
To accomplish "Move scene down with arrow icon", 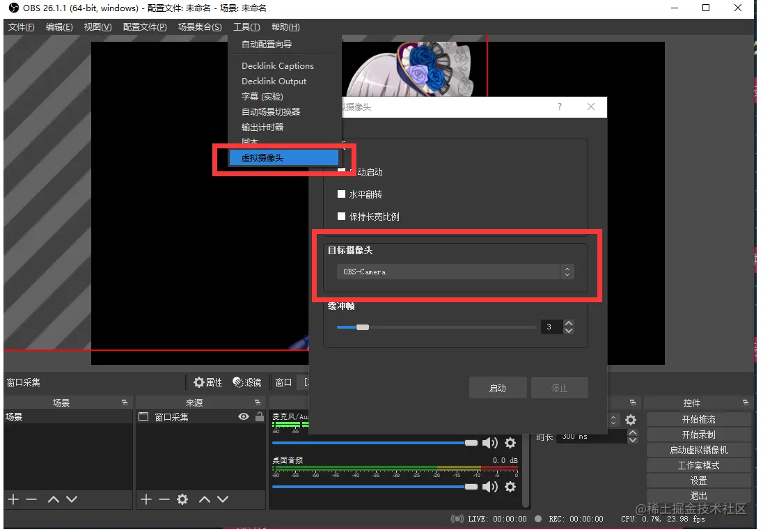I will 72,499.
